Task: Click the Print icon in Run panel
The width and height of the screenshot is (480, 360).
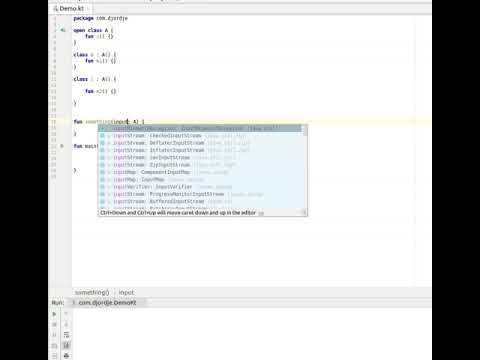Action: coord(66,356)
